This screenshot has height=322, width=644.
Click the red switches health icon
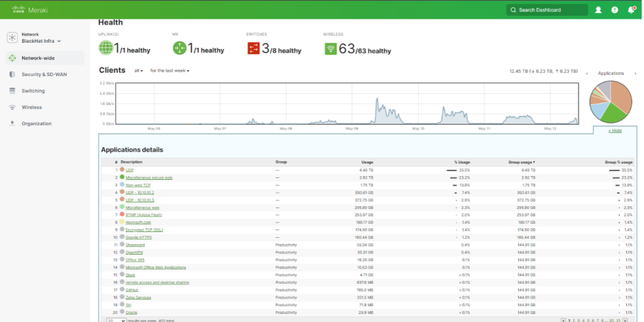click(x=253, y=48)
